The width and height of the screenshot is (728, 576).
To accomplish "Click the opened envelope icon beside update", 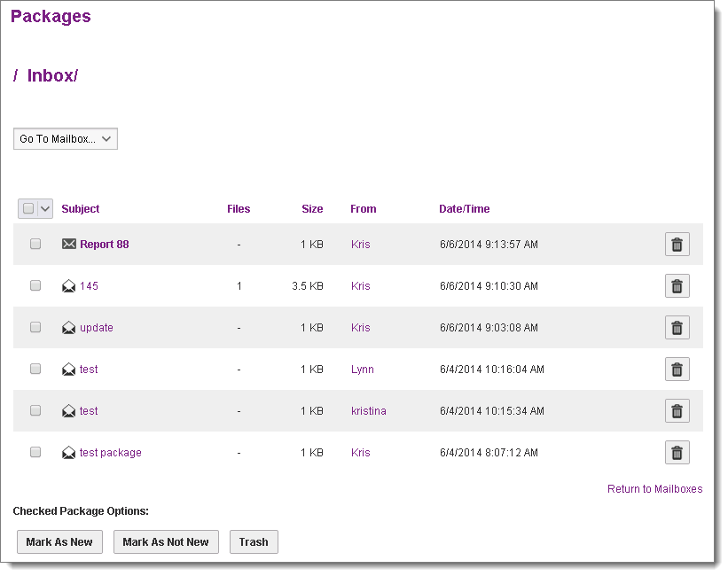I will click(68, 328).
